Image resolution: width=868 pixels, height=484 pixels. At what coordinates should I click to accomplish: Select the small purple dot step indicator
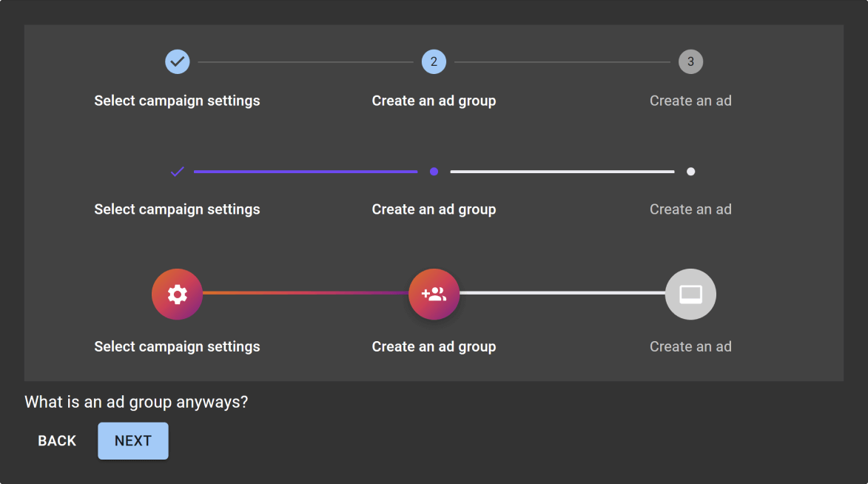(434, 172)
